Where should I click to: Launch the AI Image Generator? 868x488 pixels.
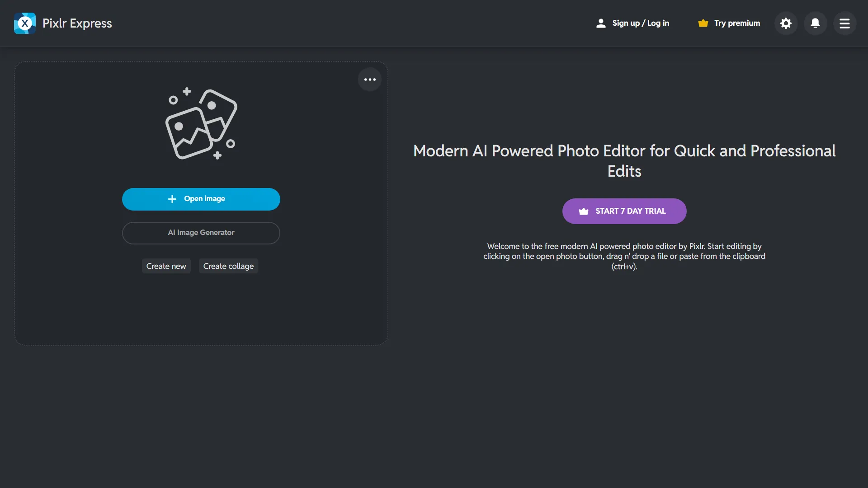tap(201, 233)
